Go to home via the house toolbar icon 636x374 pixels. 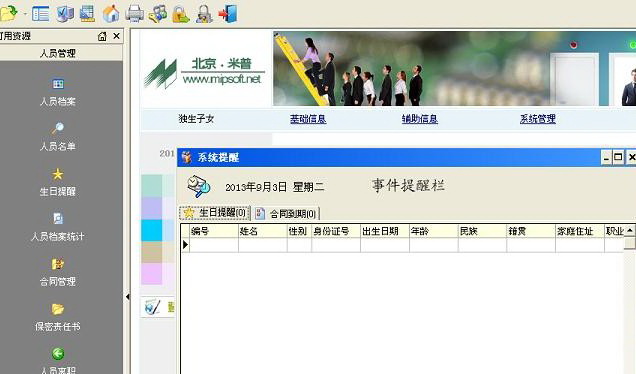pyautogui.click(x=111, y=13)
